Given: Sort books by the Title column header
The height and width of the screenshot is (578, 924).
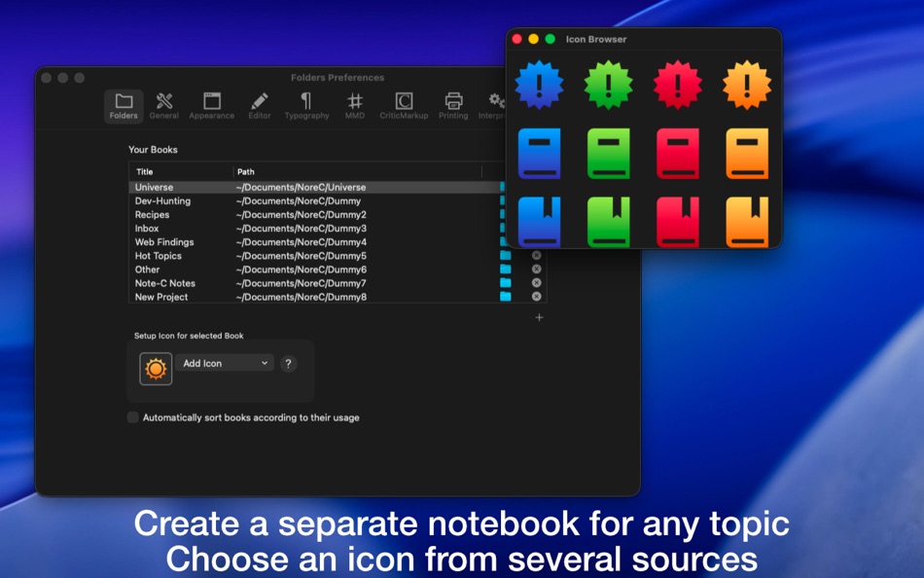Looking at the screenshot, I should [147, 170].
